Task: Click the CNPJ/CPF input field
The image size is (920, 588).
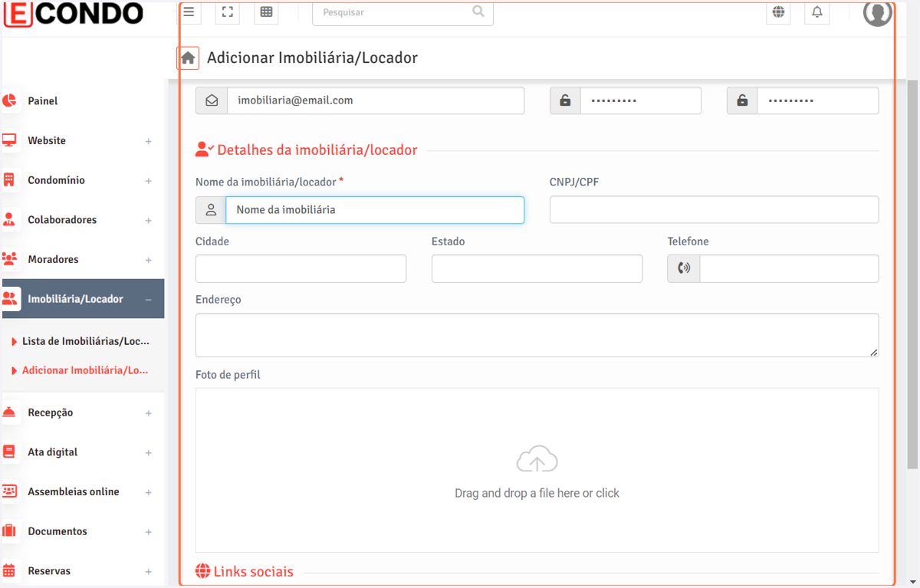Action: click(x=714, y=209)
